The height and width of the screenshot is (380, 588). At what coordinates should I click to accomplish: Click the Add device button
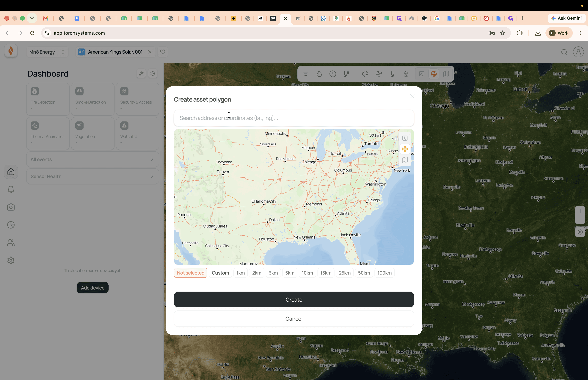coord(93,288)
